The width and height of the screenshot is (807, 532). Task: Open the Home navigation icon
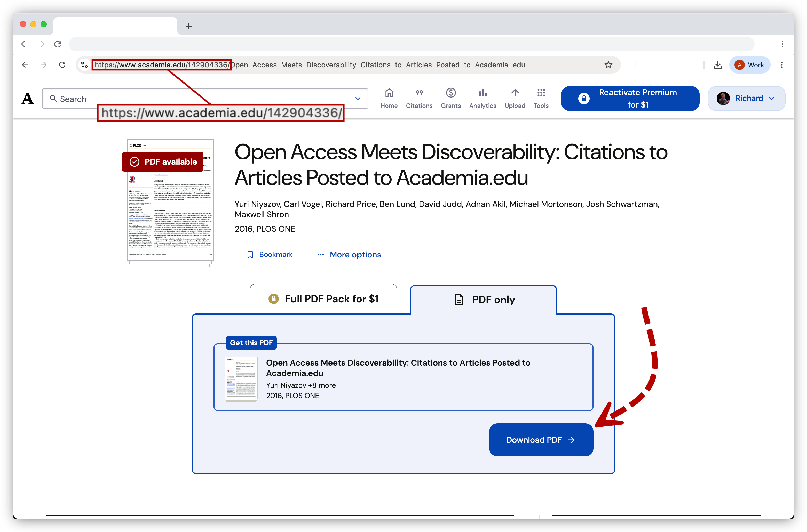coord(389,98)
